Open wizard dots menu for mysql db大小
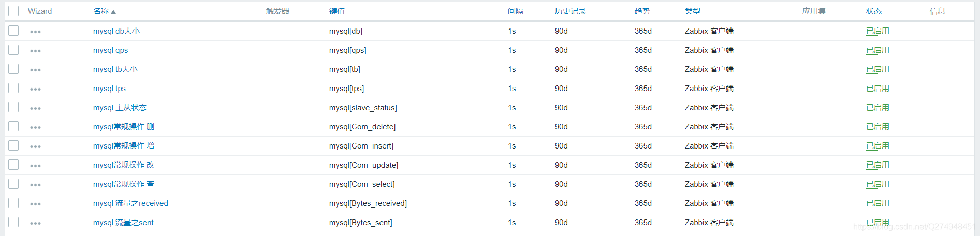This screenshot has height=236, width=980. (x=35, y=32)
